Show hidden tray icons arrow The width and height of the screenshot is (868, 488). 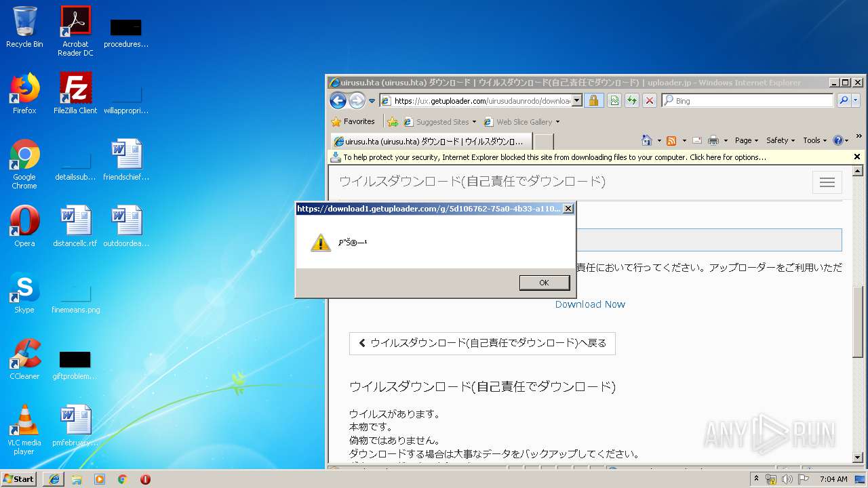[x=757, y=479]
